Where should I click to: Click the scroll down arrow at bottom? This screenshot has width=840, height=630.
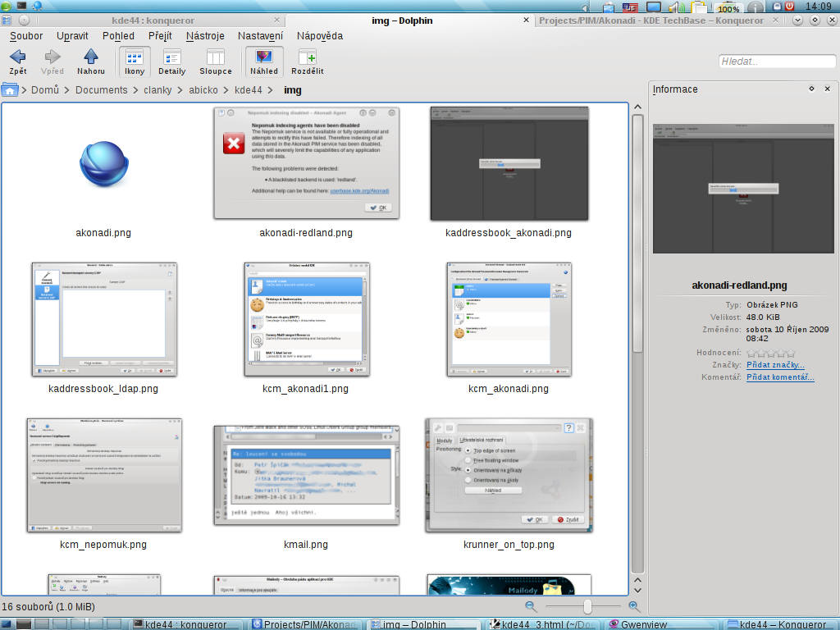(637, 590)
